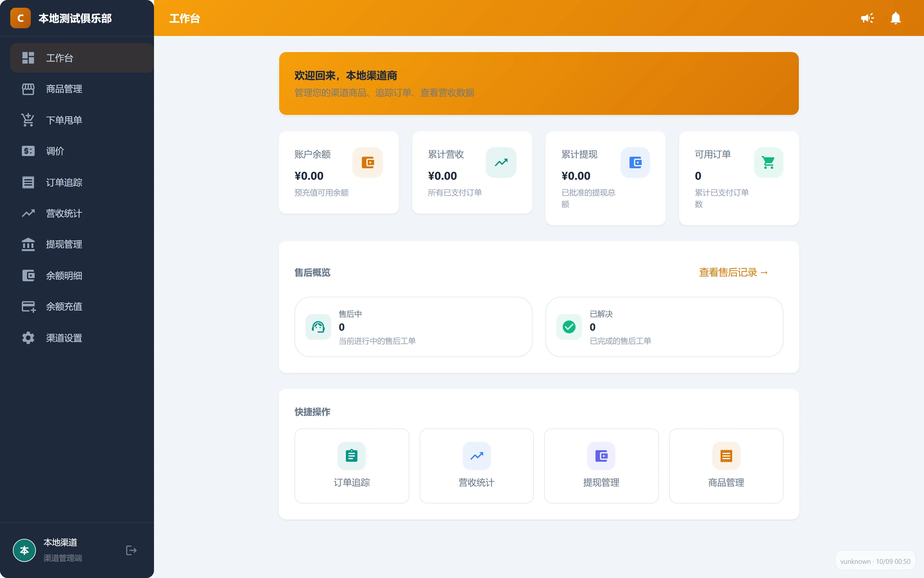Image resolution: width=924 pixels, height=578 pixels.
Task: Click the wallet icon in 账户余额 card
Action: (368, 162)
